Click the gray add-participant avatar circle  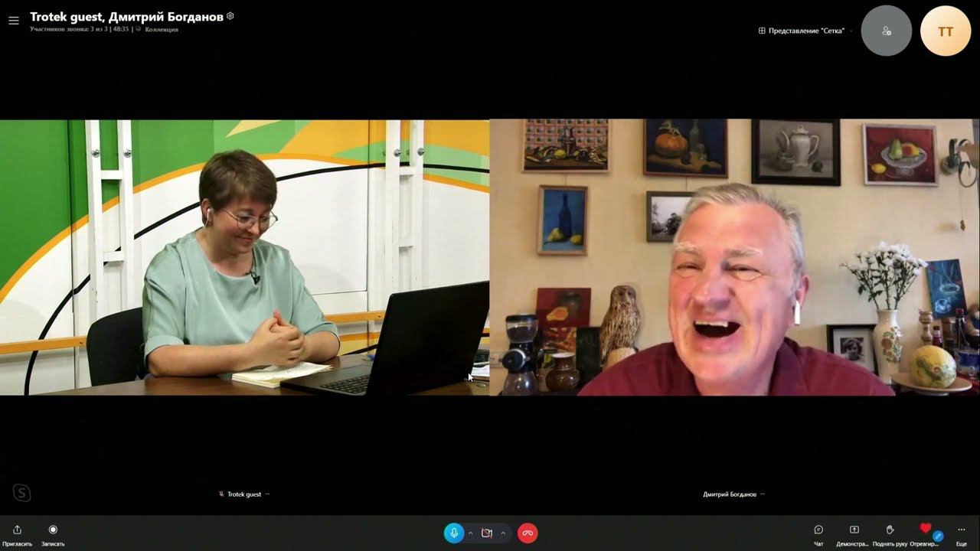886,31
